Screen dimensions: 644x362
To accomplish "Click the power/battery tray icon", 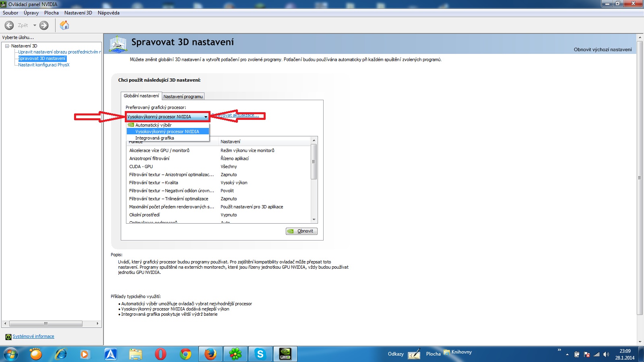I will click(x=577, y=354).
